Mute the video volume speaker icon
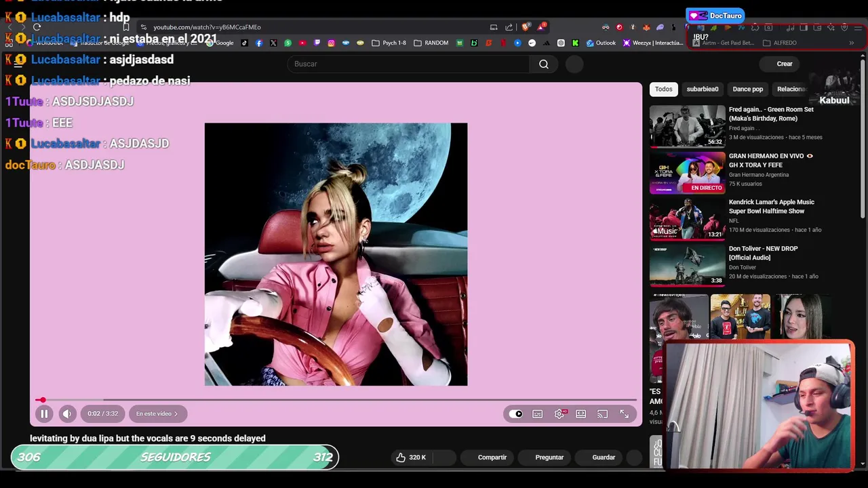Image resolution: width=868 pixels, height=488 pixels. pos(67,413)
